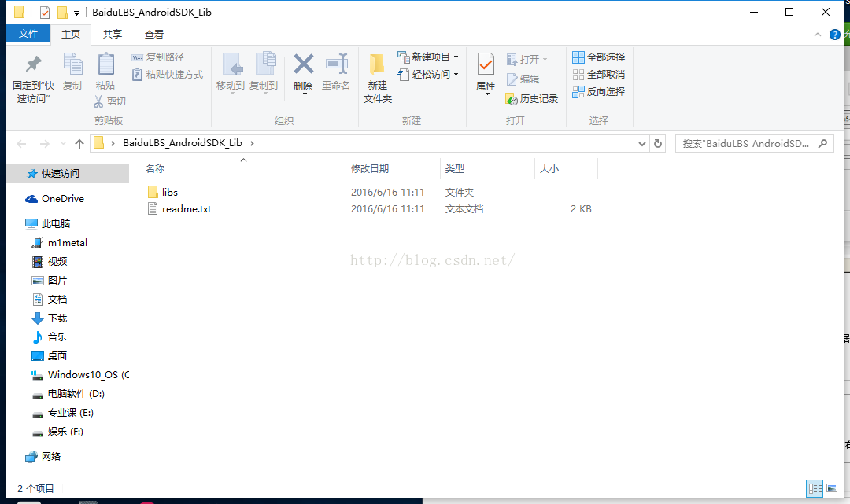Viewport: 850px width, 504px height.
Task: Click the Edit button in ribbon
Action: click(x=523, y=79)
